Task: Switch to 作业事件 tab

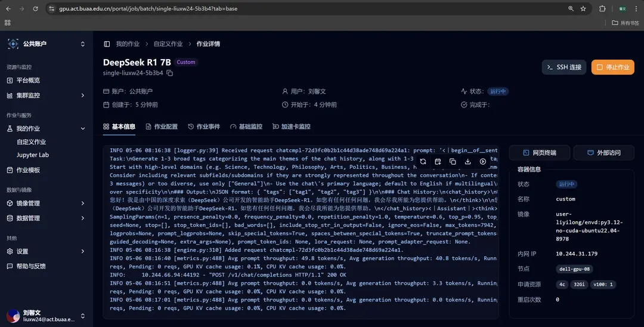Action: tap(204, 127)
